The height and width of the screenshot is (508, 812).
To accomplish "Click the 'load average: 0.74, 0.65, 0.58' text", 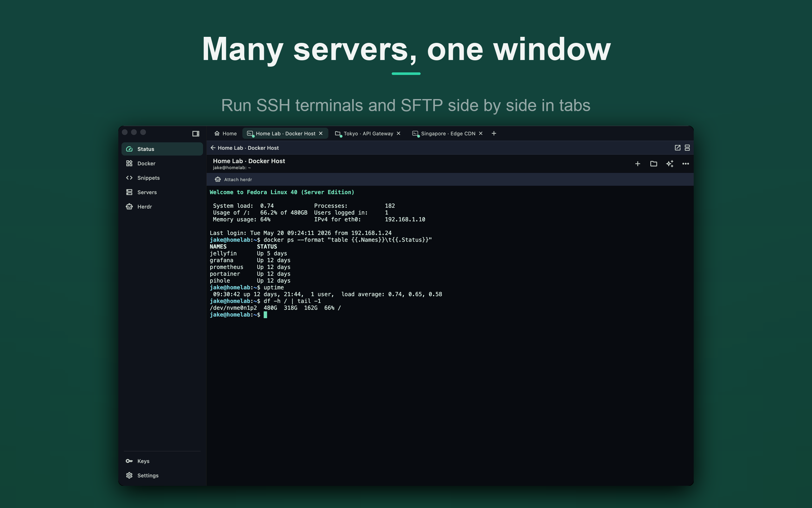I will [x=392, y=294].
